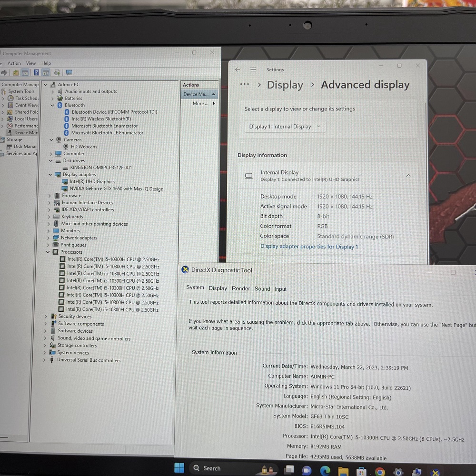This screenshot has width=476, height=476.
Task: Click the Security devices icon
Action: coord(54,317)
